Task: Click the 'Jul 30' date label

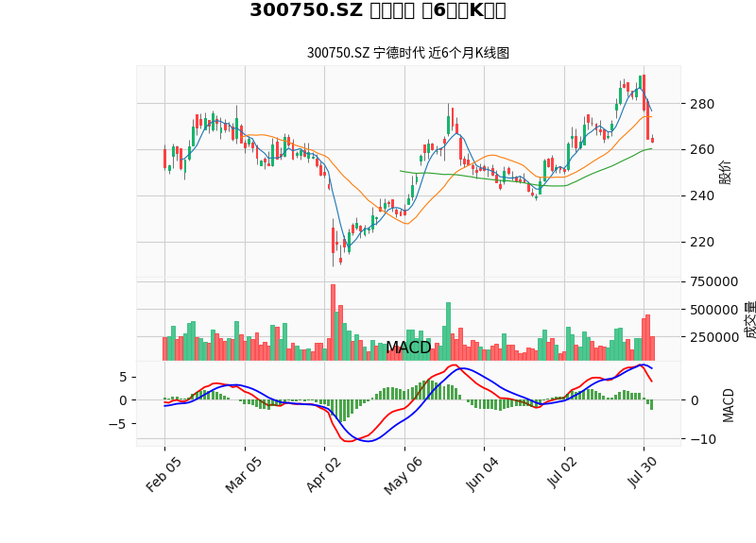Action: coord(643,473)
